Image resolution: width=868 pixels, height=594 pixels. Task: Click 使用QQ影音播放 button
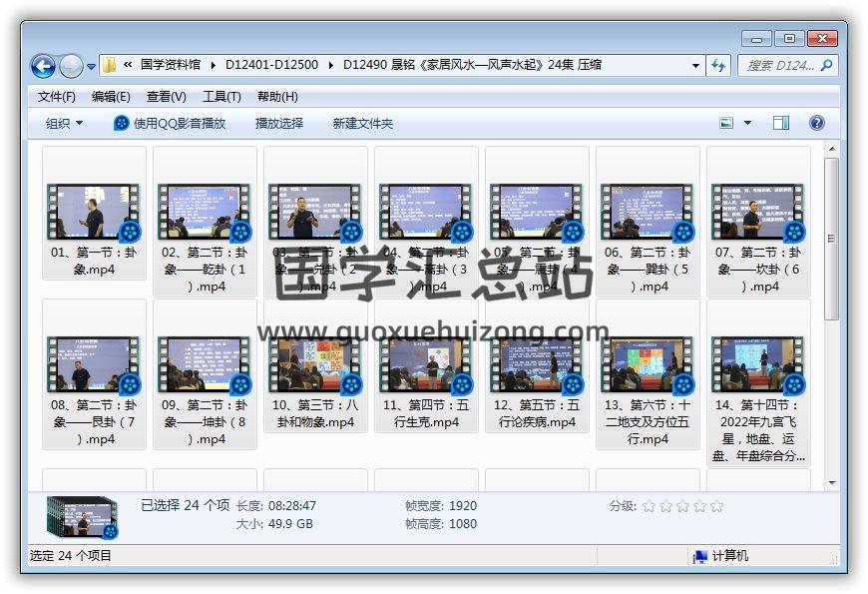click(x=170, y=123)
